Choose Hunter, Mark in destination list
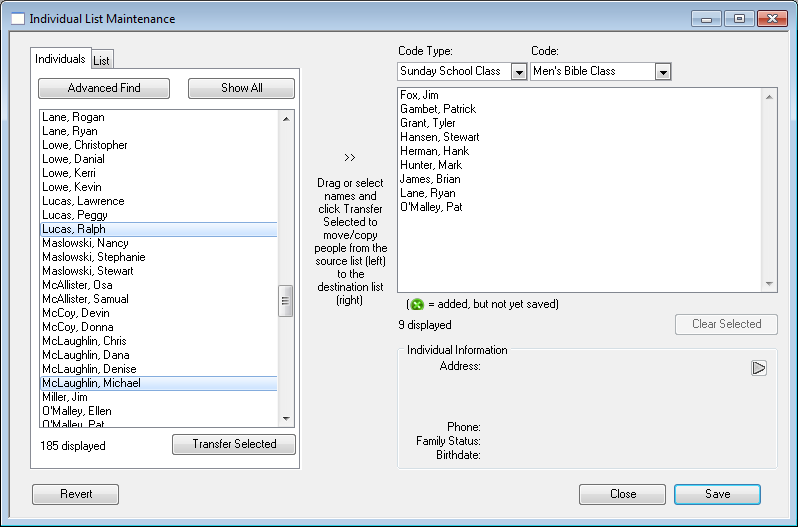Screen dimensions: 798x527 430,165
